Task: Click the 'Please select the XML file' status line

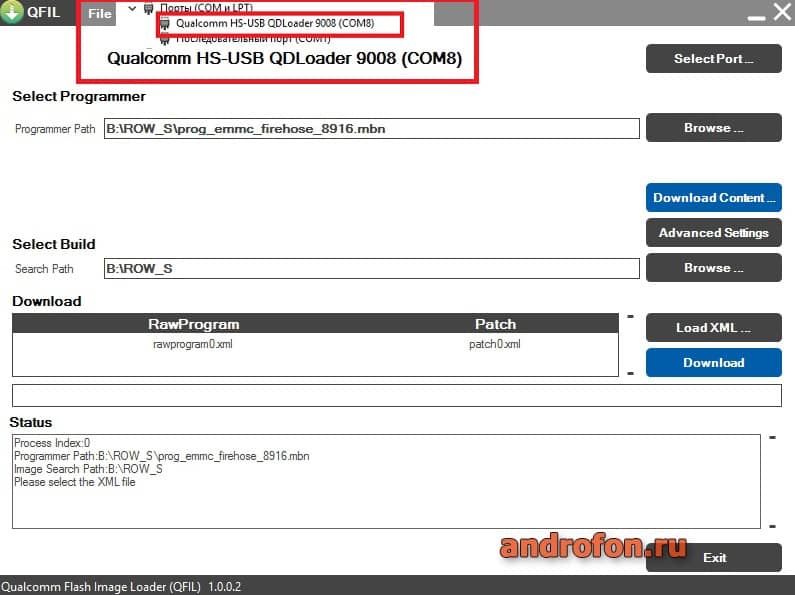Action: click(x=75, y=482)
